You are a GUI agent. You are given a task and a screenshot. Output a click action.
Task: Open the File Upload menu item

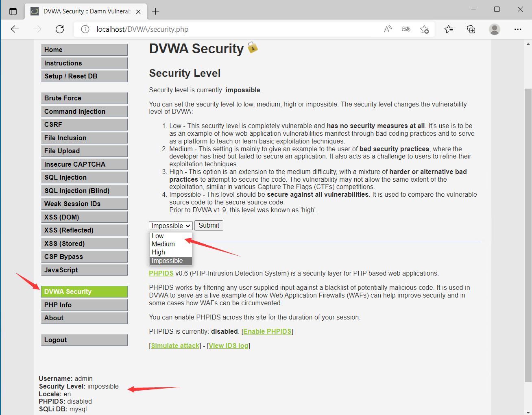pyautogui.click(x=84, y=151)
